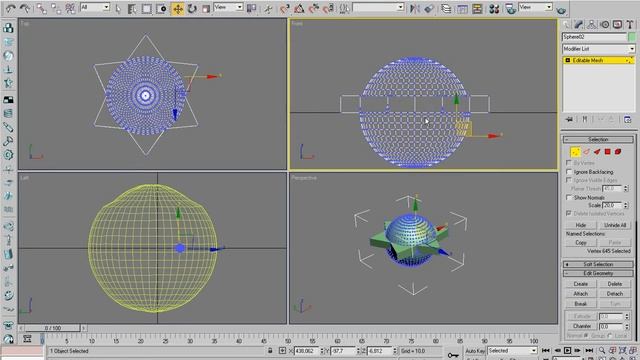
Task: Open the Material Editor icon
Action: tap(494, 8)
